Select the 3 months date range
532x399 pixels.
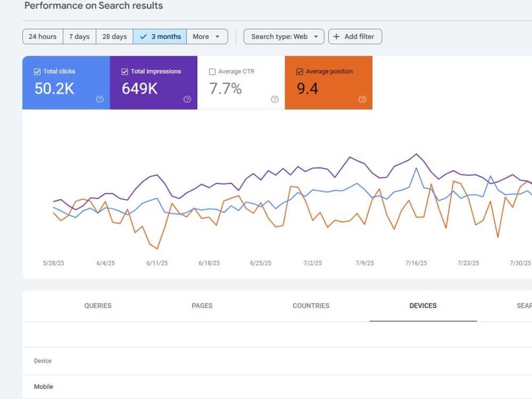tap(160, 37)
